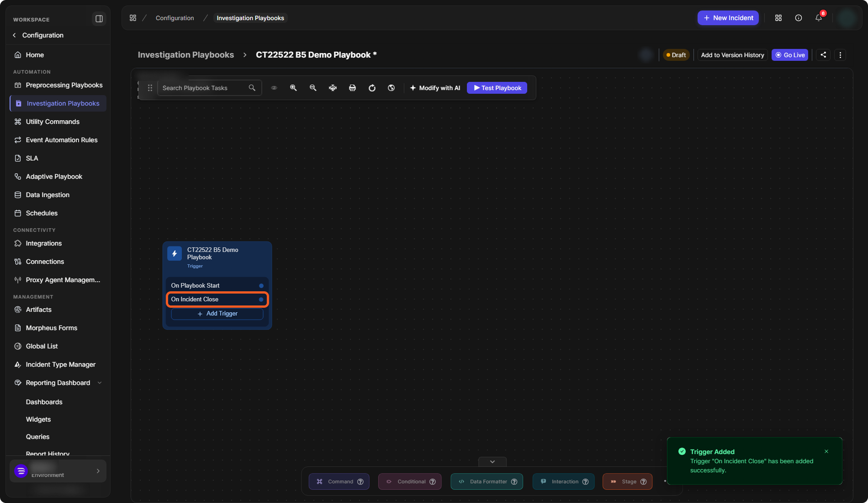Click the Command help question icon
This screenshot has height=503, width=868.
pos(360,482)
